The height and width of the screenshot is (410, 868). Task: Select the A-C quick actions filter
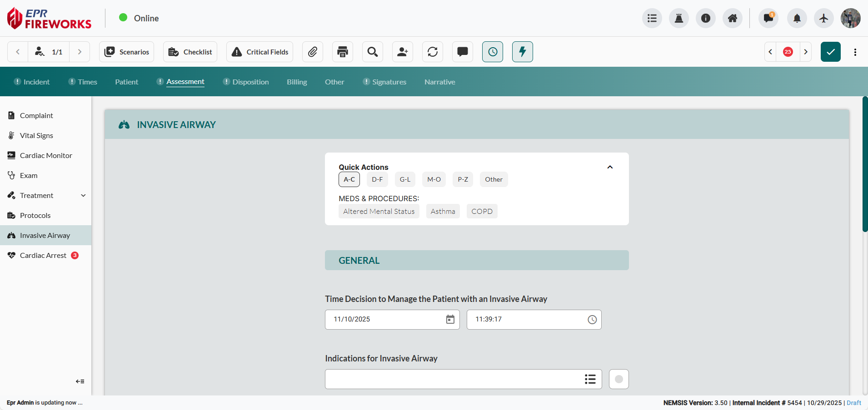[349, 179]
